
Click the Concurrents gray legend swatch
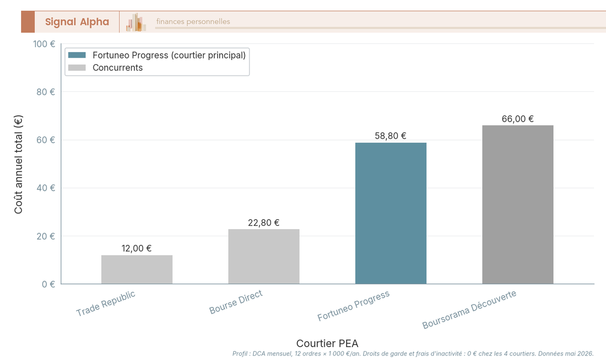[77, 68]
